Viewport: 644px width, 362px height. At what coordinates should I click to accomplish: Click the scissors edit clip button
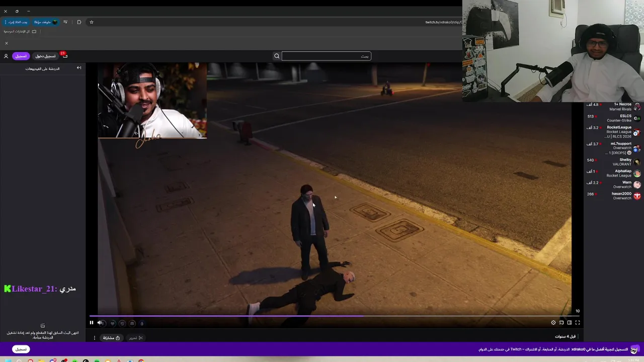[x=136, y=338]
